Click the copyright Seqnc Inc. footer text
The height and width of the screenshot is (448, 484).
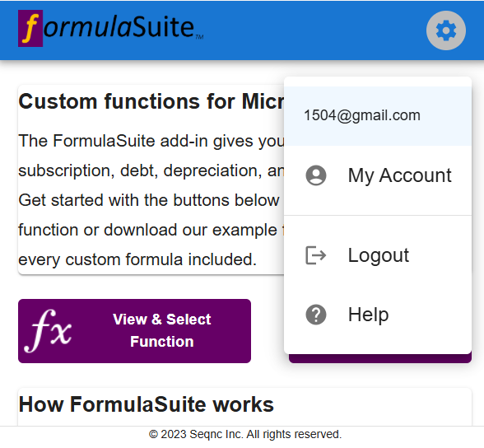[x=245, y=434]
